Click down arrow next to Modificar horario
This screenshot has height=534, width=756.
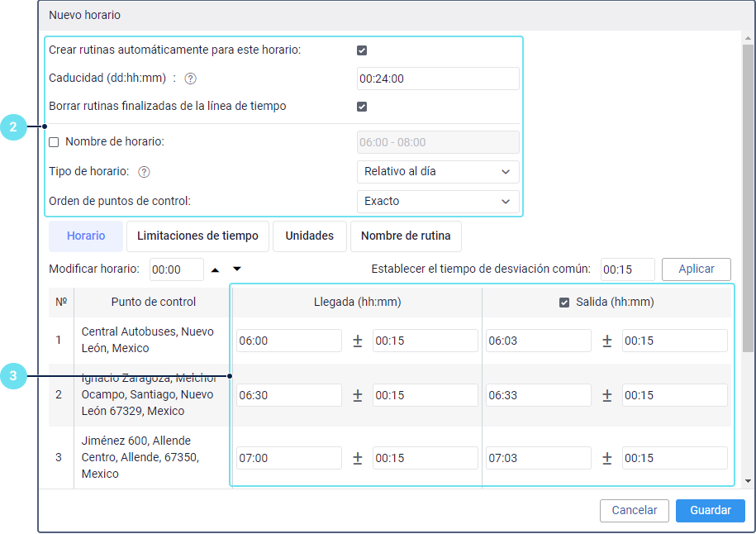[237, 269]
